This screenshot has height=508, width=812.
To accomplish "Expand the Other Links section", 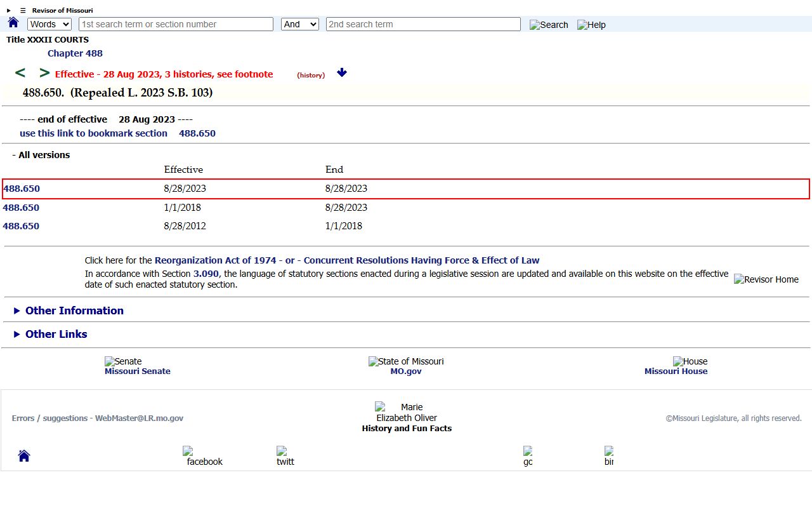I will tap(50, 334).
